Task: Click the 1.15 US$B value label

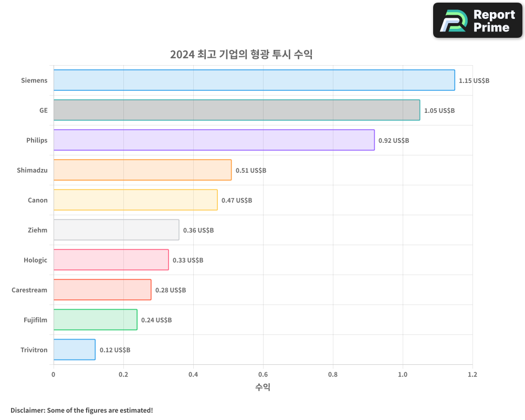Action: coord(474,80)
